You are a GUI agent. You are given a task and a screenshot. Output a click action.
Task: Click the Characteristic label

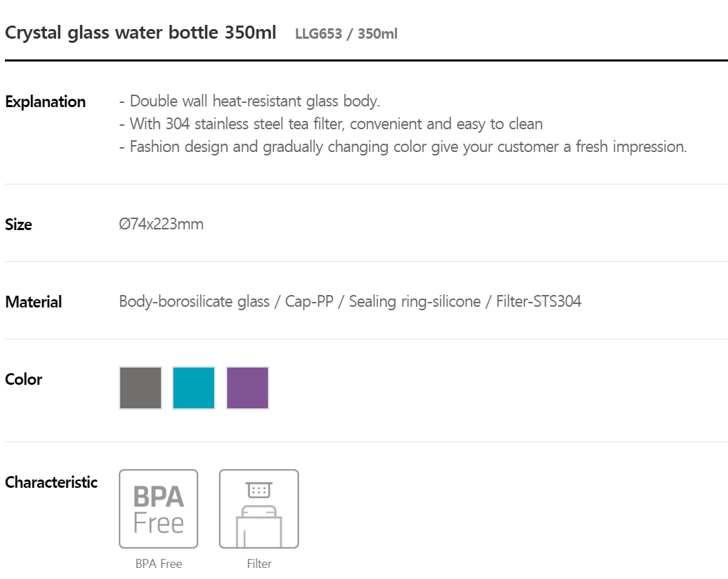51,482
